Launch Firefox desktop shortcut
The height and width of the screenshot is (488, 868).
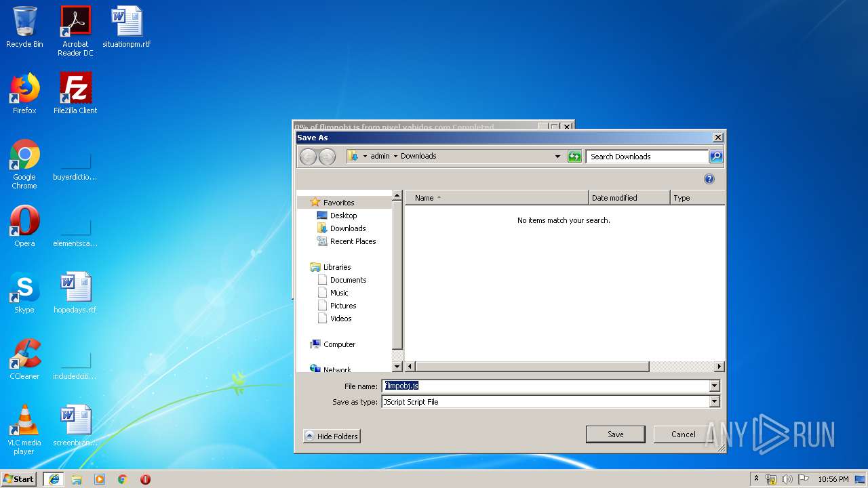pyautogui.click(x=24, y=94)
